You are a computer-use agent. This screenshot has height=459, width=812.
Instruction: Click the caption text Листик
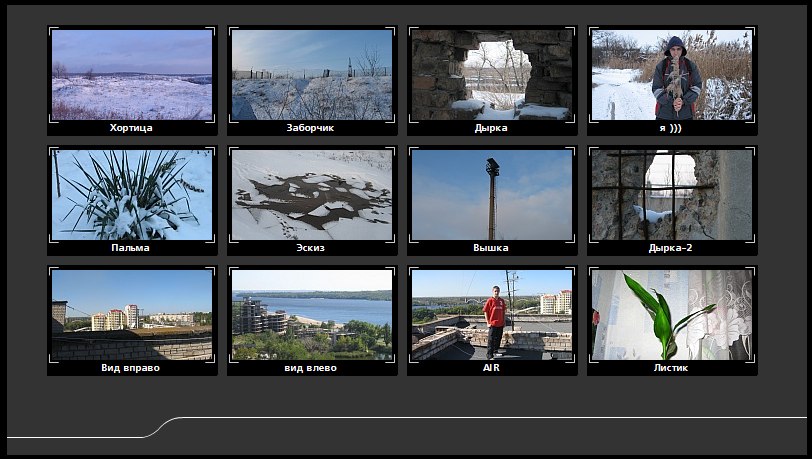pyautogui.click(x=671, y=368)
